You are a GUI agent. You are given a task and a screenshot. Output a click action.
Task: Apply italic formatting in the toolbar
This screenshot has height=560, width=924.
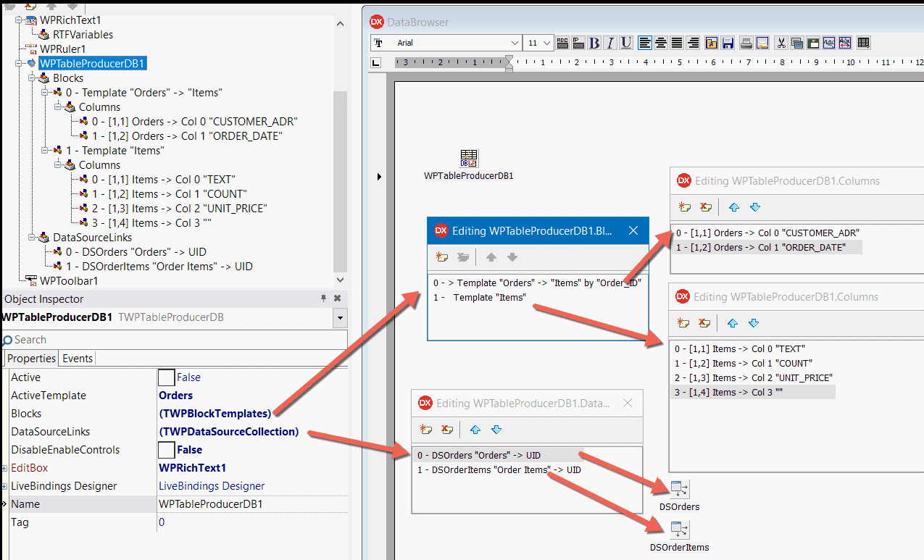tap(610, 43)
